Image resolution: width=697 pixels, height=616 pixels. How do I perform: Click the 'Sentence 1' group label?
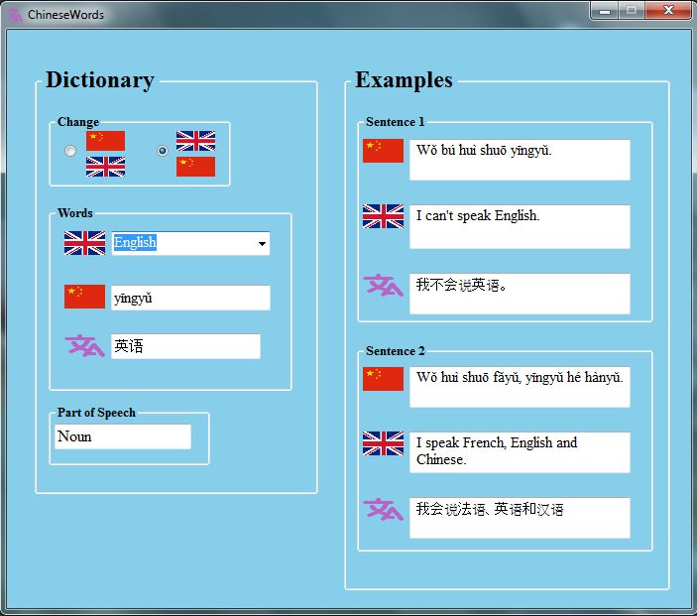pos(396,122)
